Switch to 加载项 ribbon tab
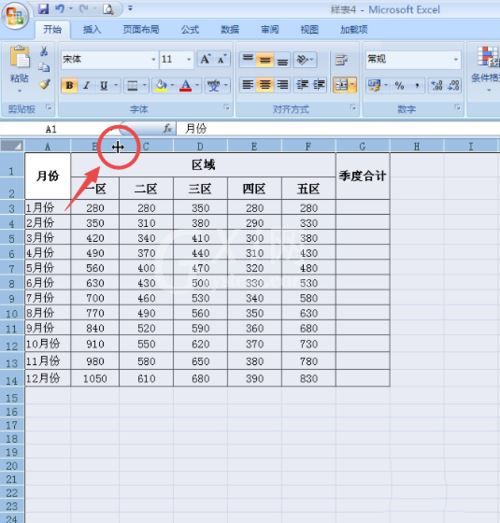Viewport: 500px width, 523px height. pos(354,30)
